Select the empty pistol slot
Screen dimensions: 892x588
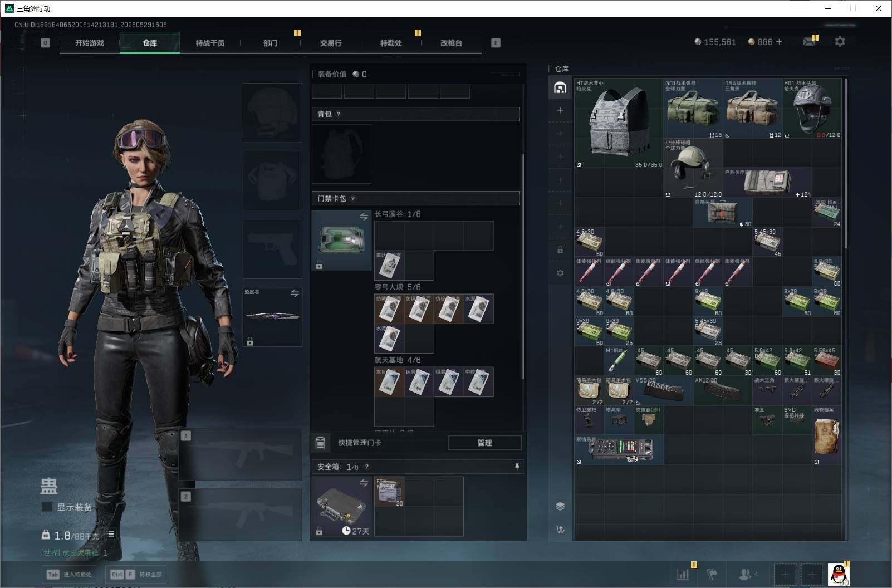tap(272, 248)
